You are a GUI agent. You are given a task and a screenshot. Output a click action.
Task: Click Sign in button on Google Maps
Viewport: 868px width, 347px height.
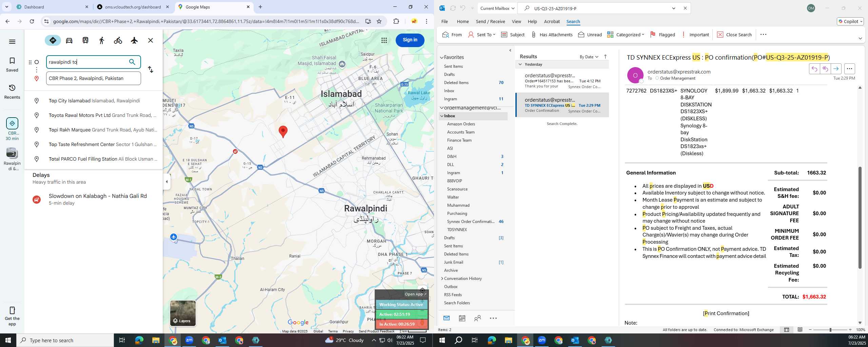(410, 40)
